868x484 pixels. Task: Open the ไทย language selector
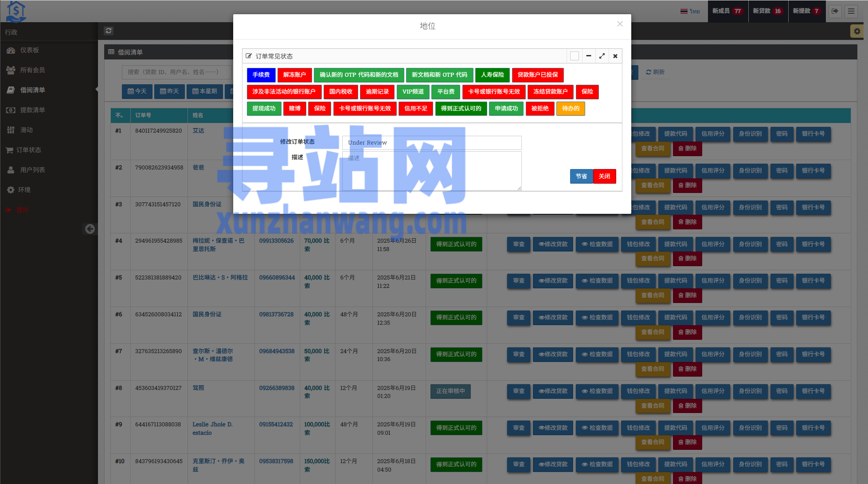point(690,11)
